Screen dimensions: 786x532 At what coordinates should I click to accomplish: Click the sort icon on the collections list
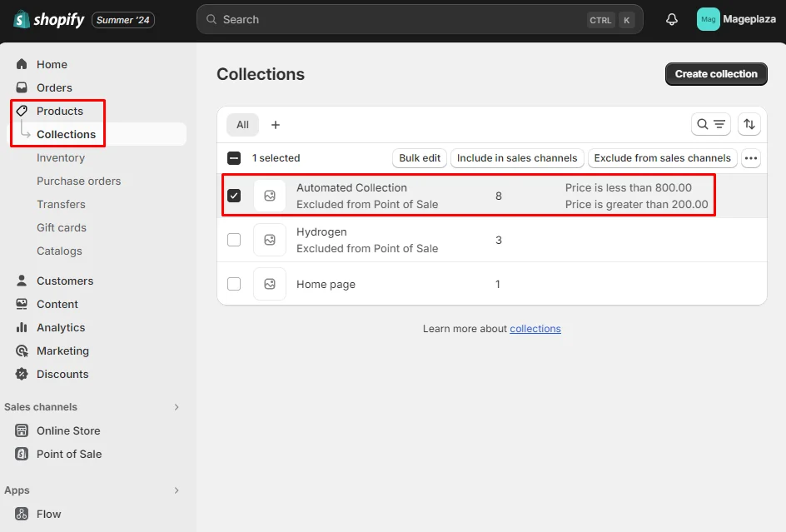pos(749,124)
